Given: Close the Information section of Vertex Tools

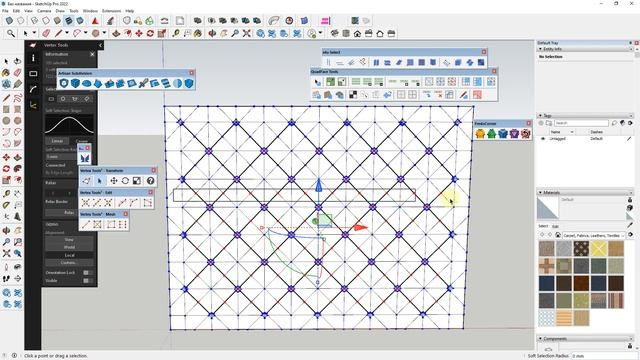Looking at the screenshot, I should 92,54.
